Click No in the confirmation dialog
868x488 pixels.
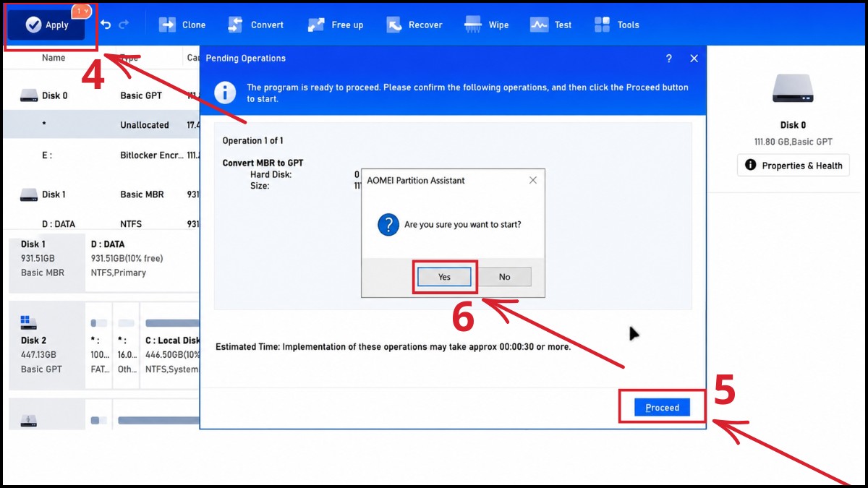click(504, 277)
